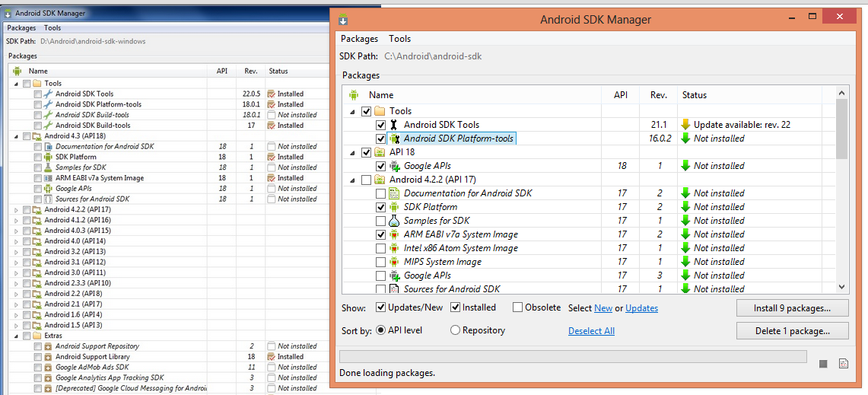This screenshot has width=868, height=395.
Task: Collapse Android 4.2.2 (API 17) group in front window
Action: point(352,180)
